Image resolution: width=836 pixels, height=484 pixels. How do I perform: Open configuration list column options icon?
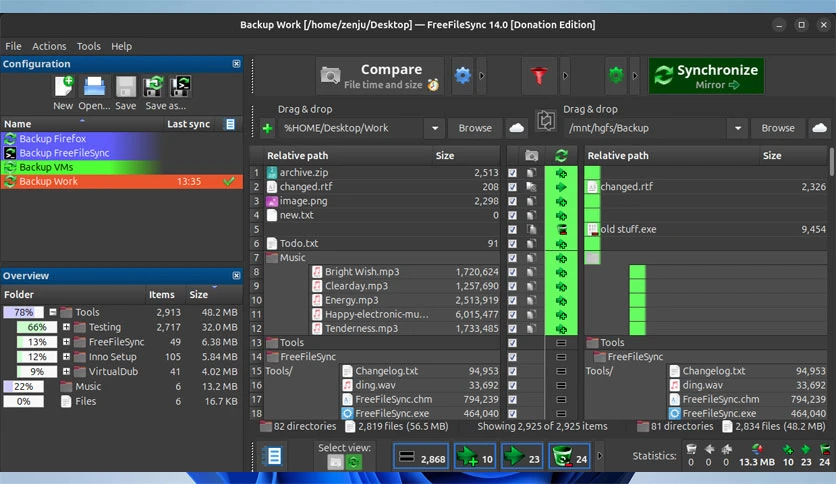click(x=230, y=124)
